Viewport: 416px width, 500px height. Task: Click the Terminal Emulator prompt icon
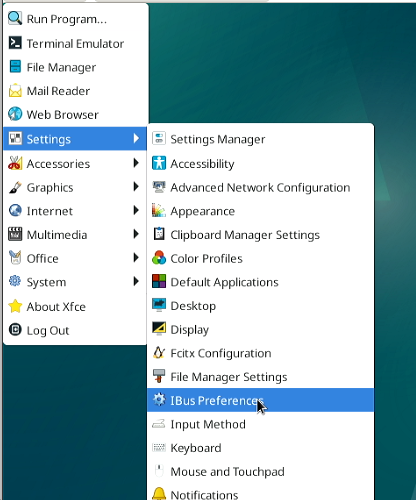[15, 43]
